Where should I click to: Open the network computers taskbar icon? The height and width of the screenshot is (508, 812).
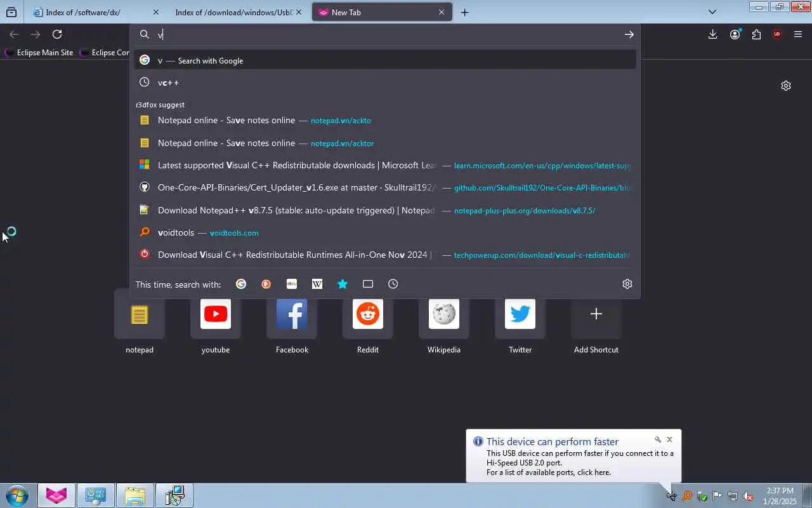click(x=174, y=495)
